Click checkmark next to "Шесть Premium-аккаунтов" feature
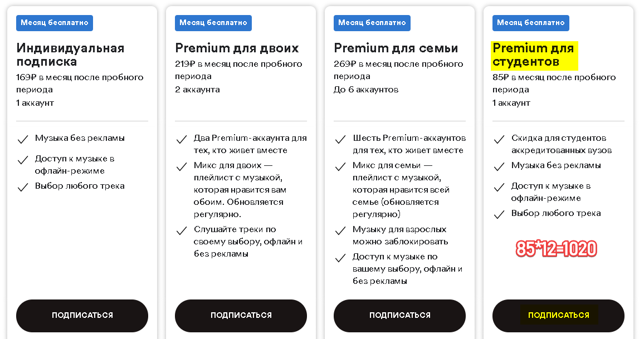 pos(340,139)
